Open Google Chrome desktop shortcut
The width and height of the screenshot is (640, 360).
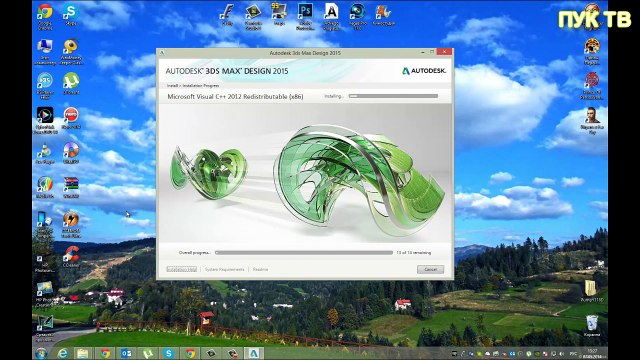pos(45,16)
